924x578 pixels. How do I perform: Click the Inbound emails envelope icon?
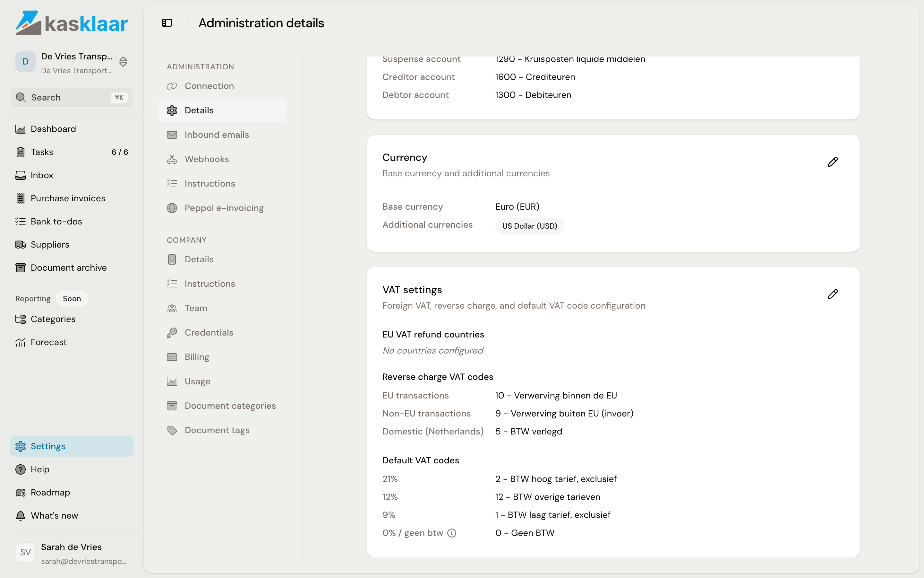coord(172,135)
